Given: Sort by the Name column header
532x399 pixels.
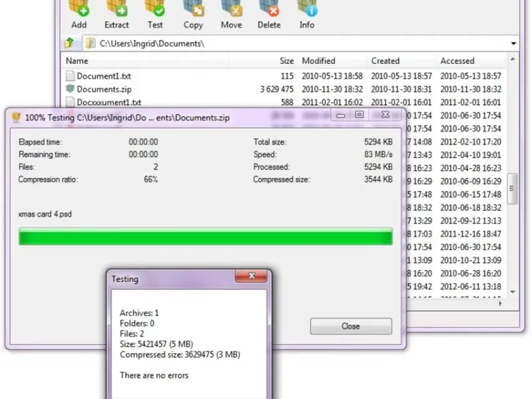Looking at the screenshot, I should coord(146,61).
